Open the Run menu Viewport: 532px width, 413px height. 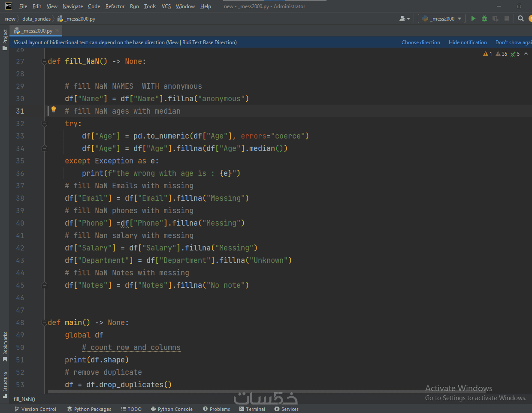[134, 6]
